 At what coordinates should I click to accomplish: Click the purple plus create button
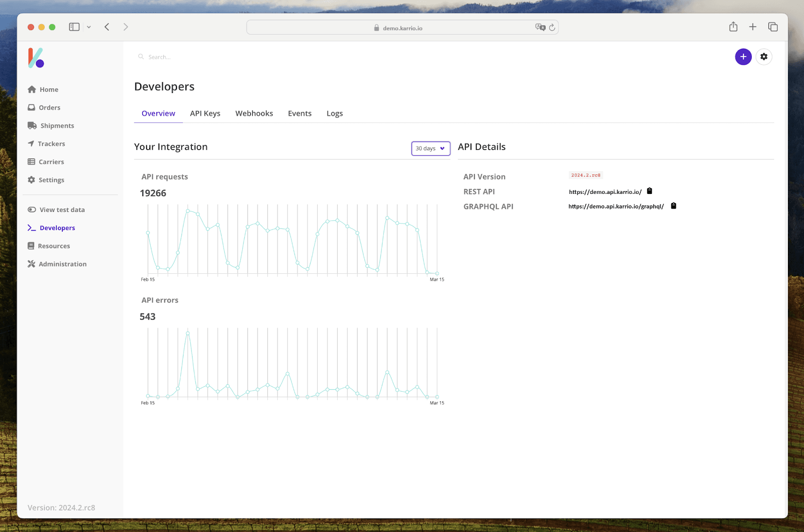point(743,57)
